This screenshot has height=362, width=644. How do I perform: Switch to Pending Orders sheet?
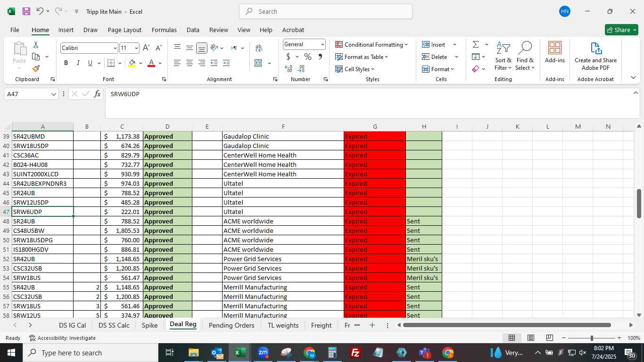tap(231, 325)
